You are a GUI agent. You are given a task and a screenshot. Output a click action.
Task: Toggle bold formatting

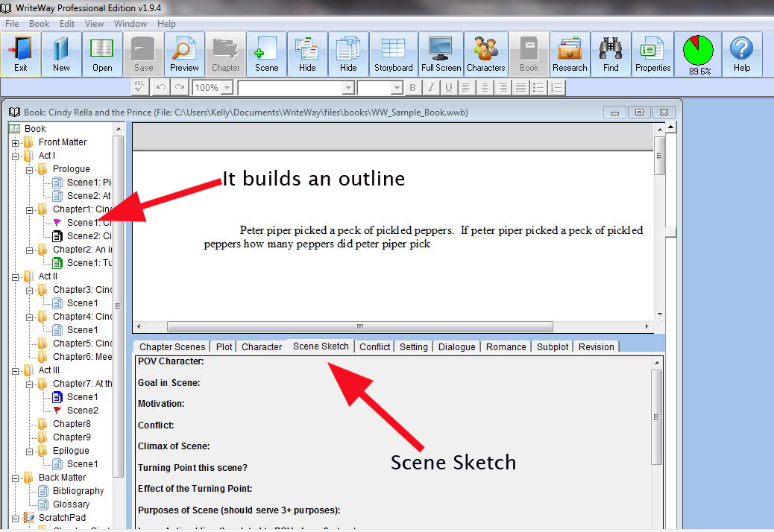[x=412, y=88]
